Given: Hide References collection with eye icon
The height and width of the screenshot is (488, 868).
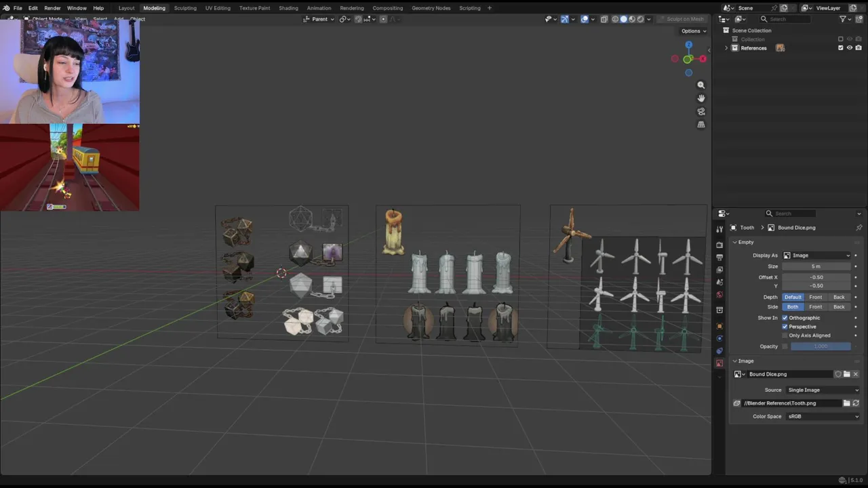Looking at the screenshot, I should click(x=850, y=48).
